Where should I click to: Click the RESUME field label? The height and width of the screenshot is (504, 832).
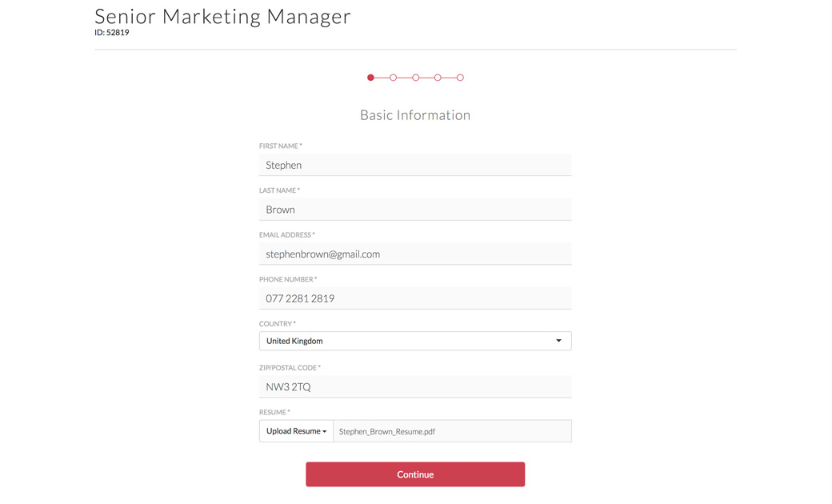click(274, 412)
